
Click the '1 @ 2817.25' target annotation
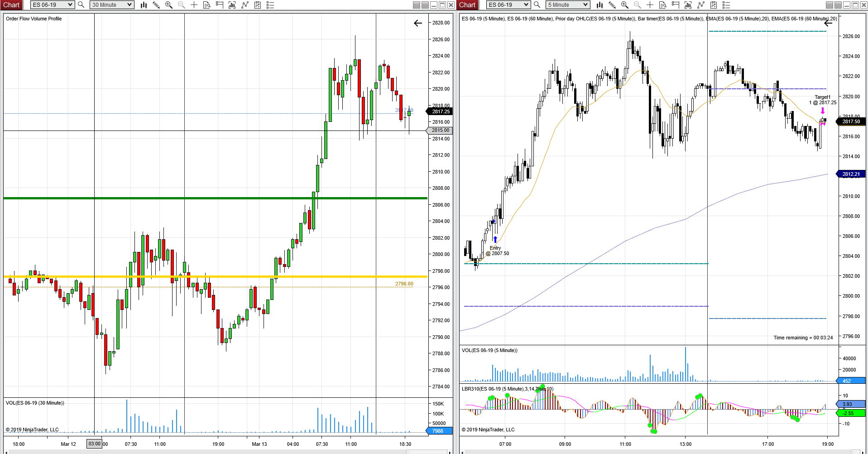click(823, 102)
